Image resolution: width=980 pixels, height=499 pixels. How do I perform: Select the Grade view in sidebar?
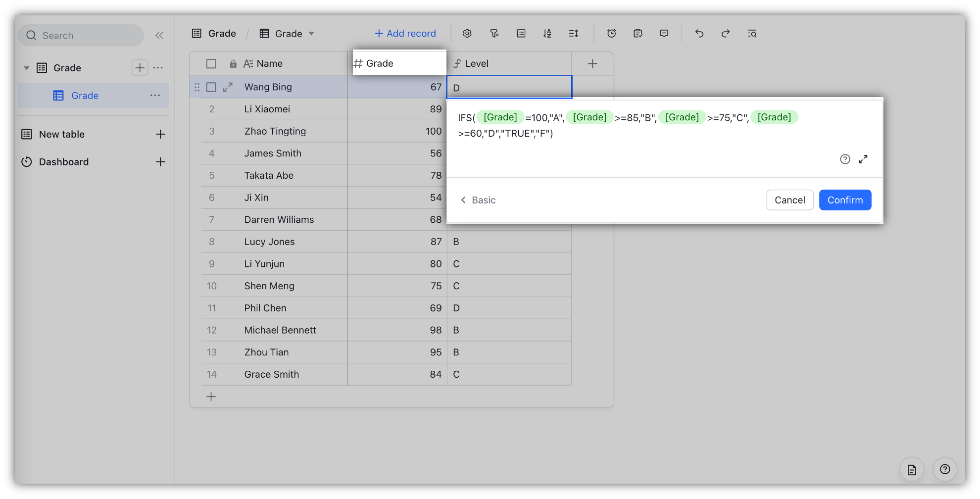[85, 96]
